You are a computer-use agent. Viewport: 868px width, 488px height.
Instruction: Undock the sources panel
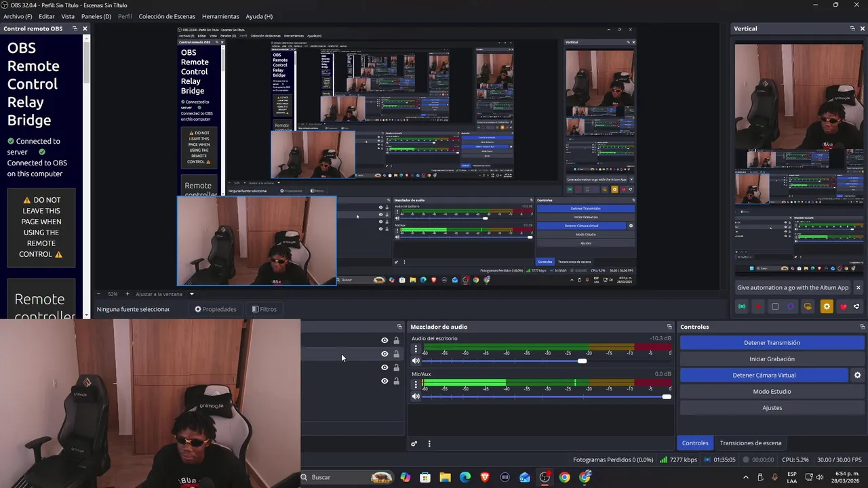399,327
